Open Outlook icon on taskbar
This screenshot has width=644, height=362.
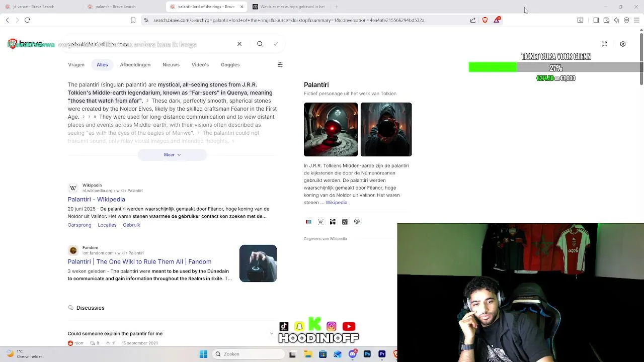(338, 354)
